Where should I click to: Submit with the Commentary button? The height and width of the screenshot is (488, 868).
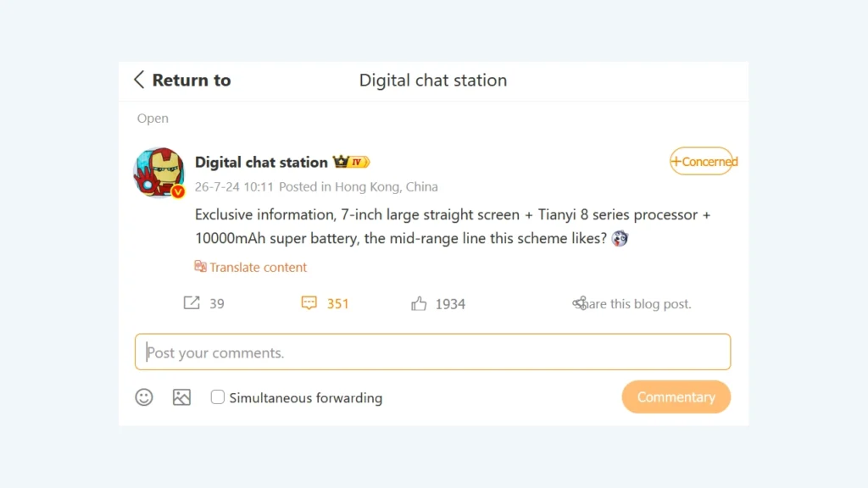click(676, 396)
